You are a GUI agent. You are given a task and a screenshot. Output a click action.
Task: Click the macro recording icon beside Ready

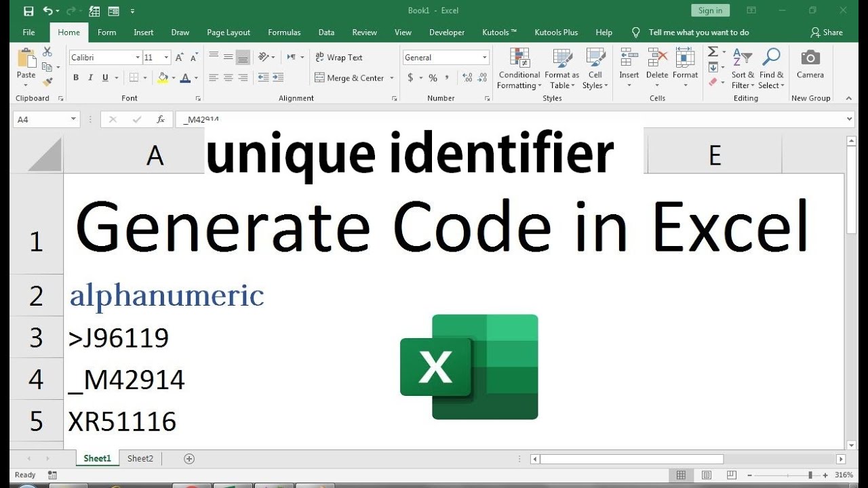coord(53,475)
